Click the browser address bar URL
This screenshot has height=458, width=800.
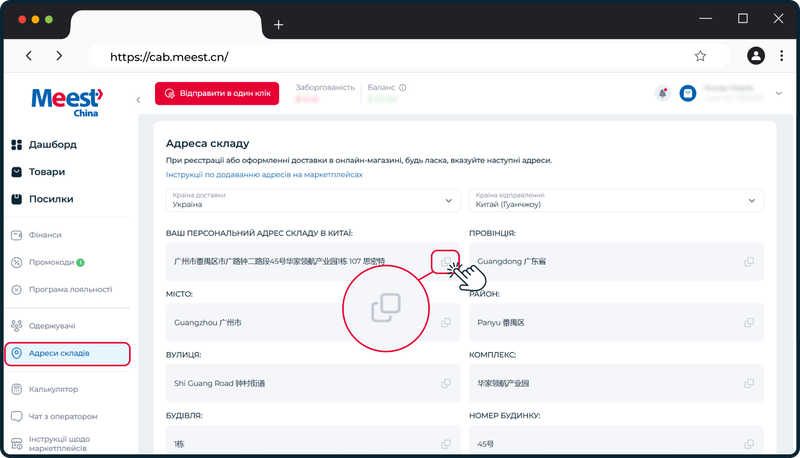coord(169,57)
